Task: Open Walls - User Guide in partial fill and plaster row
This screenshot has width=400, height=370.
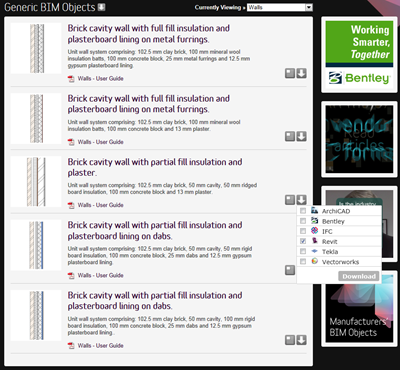Action: pyautogui.click(x=100, y=205)
